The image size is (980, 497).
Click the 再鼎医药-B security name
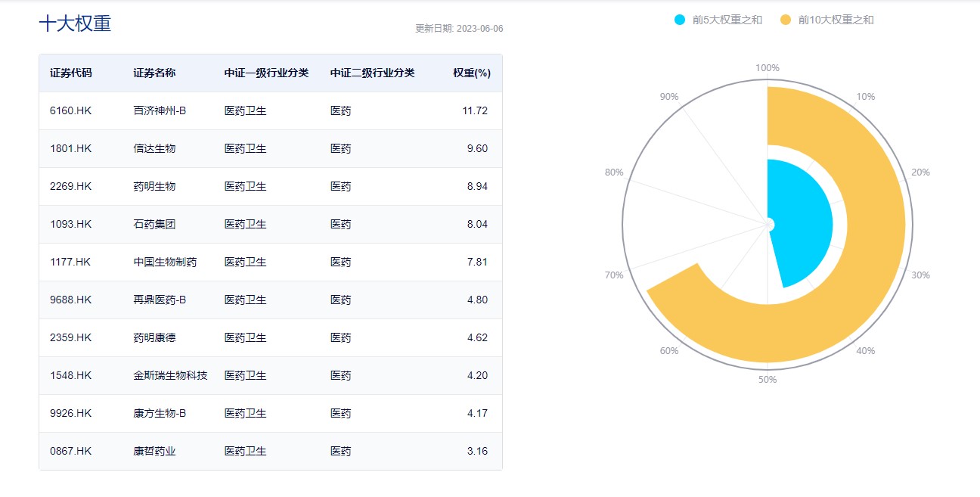pyautogui.click(x=160, y=300)
